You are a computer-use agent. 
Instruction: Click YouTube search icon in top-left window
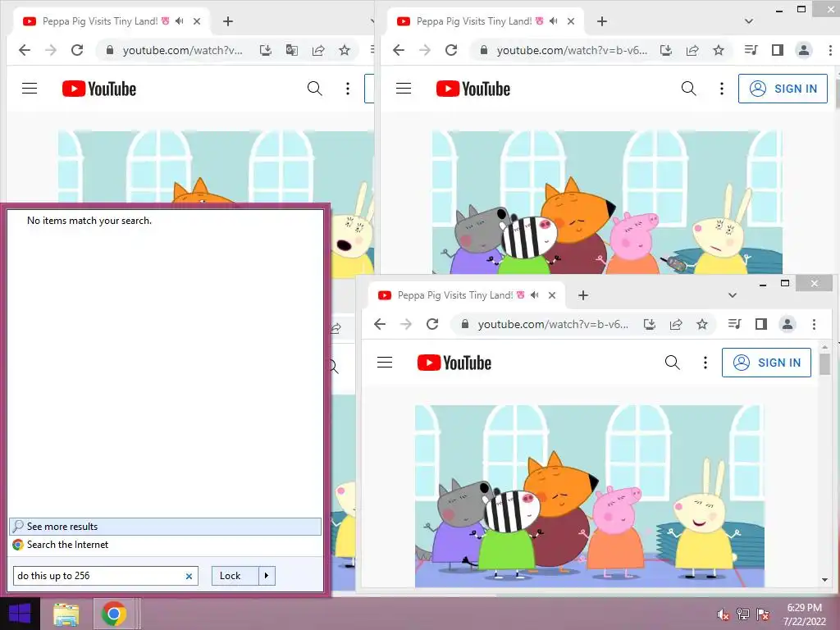(x=315, y=89)
